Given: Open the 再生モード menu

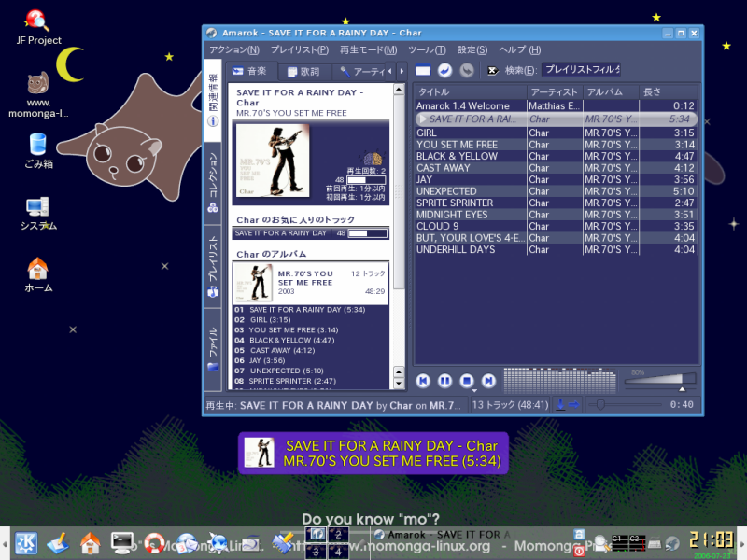Looking at the screenshot, I should coord(368,50).
